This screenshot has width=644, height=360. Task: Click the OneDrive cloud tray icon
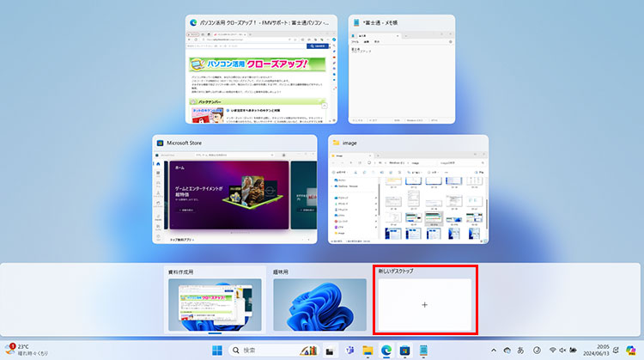point(507,351)
